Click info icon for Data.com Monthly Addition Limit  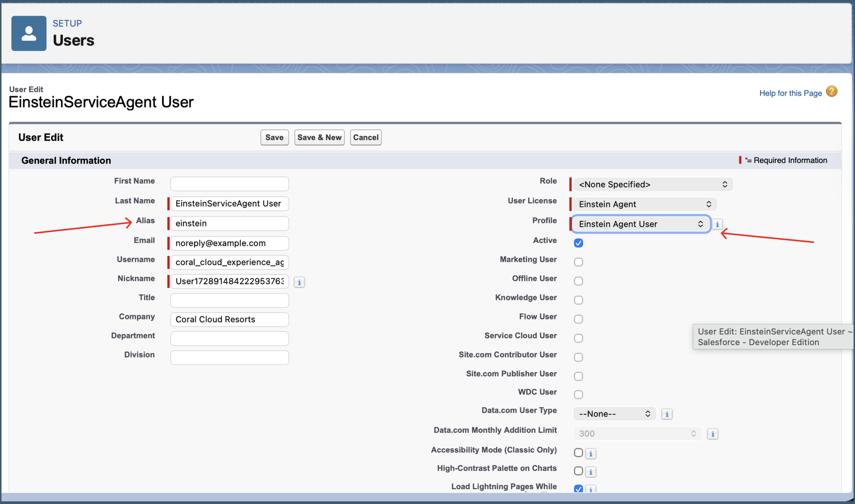(712, 434)
